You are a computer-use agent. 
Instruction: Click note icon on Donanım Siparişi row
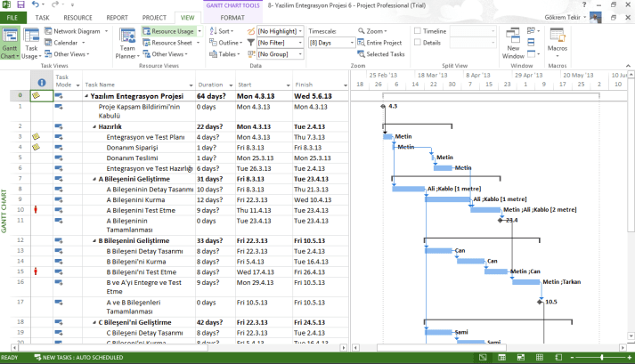pyautogui.click(x=37, y=147)
